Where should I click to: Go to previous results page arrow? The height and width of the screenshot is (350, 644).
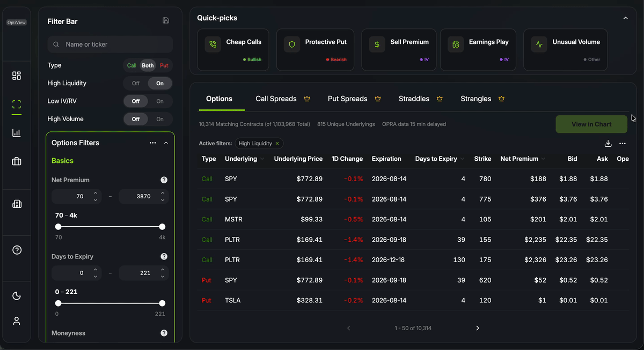[x=348, y=328]
